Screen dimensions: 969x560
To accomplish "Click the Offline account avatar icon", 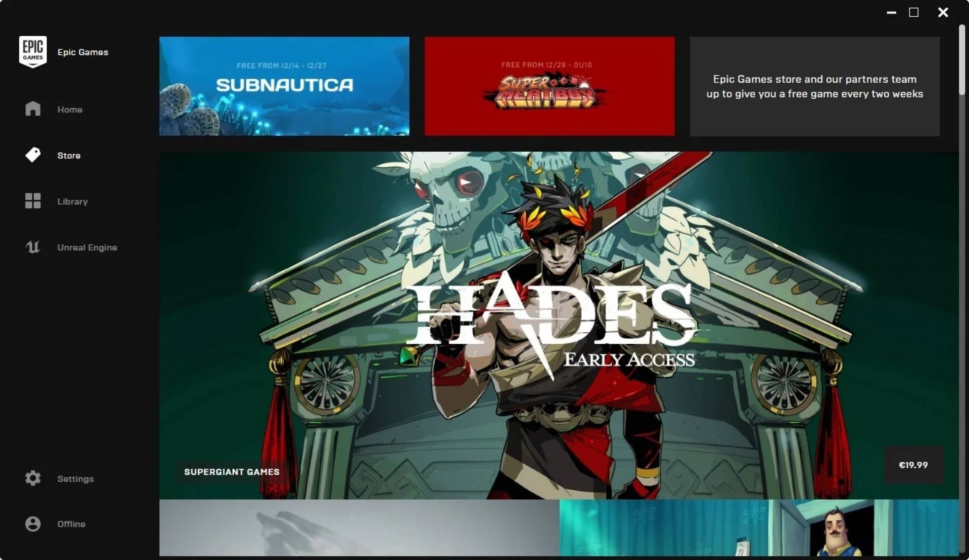I will pos(33,524).
